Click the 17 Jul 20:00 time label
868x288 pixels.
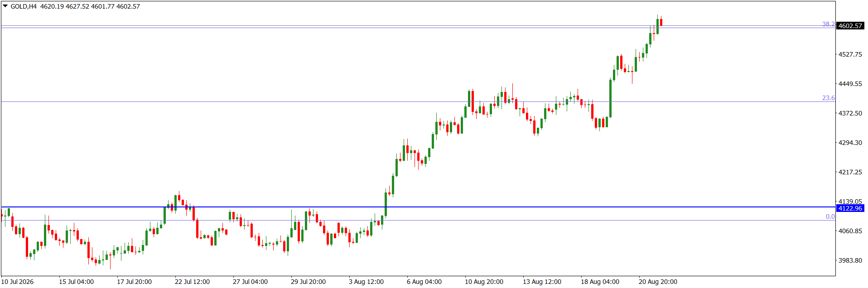pyautogui.click(x=134, y=282)
